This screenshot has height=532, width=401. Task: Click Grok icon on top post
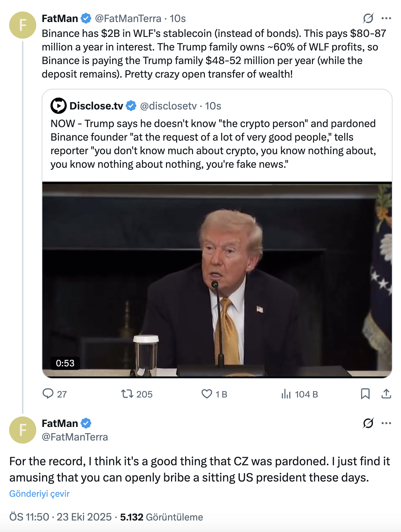pos(368,18)
